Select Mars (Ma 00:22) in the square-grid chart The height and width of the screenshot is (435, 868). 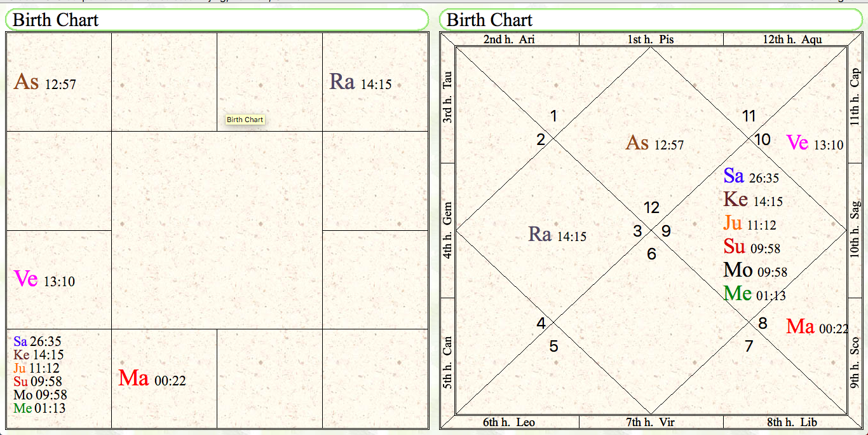pos(151,379)
